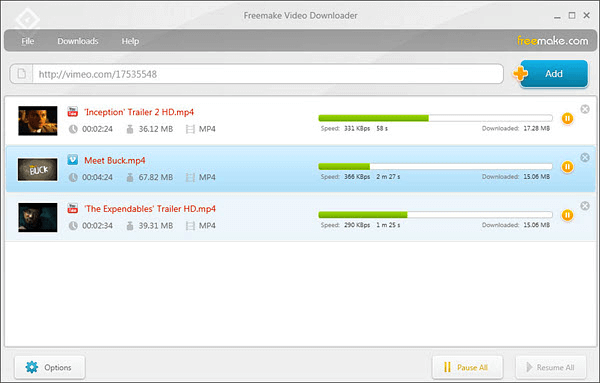Open the Downloads menu
This screenshot has width=600, height=383.
pyautogui.click(x=78, y=41)
